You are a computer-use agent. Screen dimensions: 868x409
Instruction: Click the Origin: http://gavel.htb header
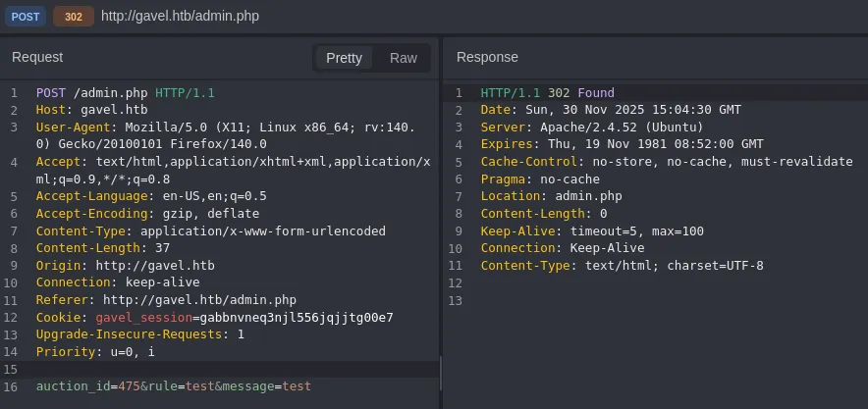coord(125,265)
